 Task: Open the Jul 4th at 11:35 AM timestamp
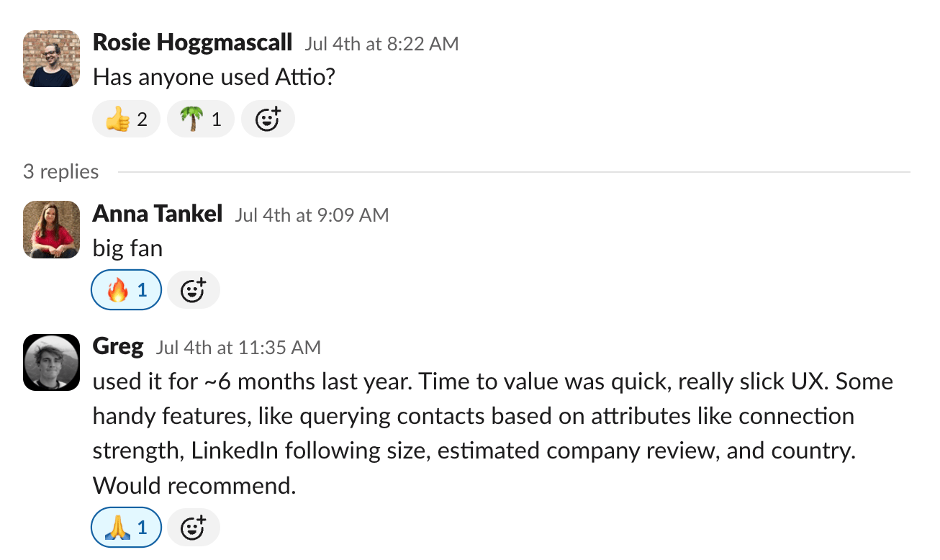tap(238, 348)
